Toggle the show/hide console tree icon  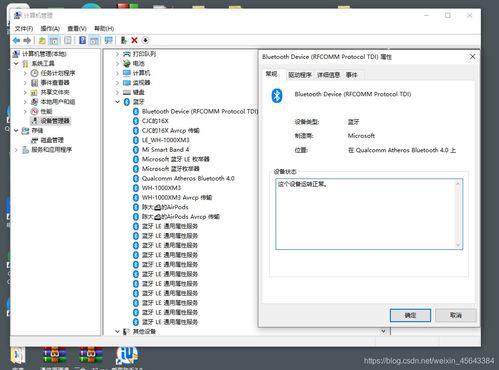(54, 40)
